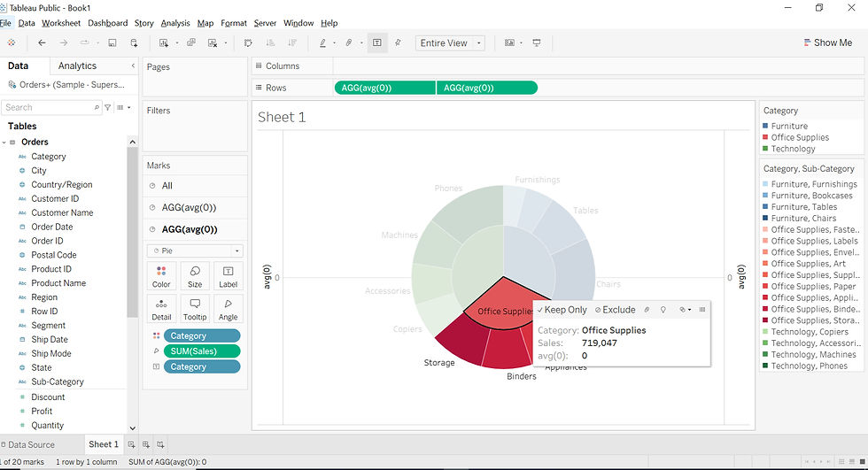
Task: Click the Search fields input box
Action: [x=51, y=107]
